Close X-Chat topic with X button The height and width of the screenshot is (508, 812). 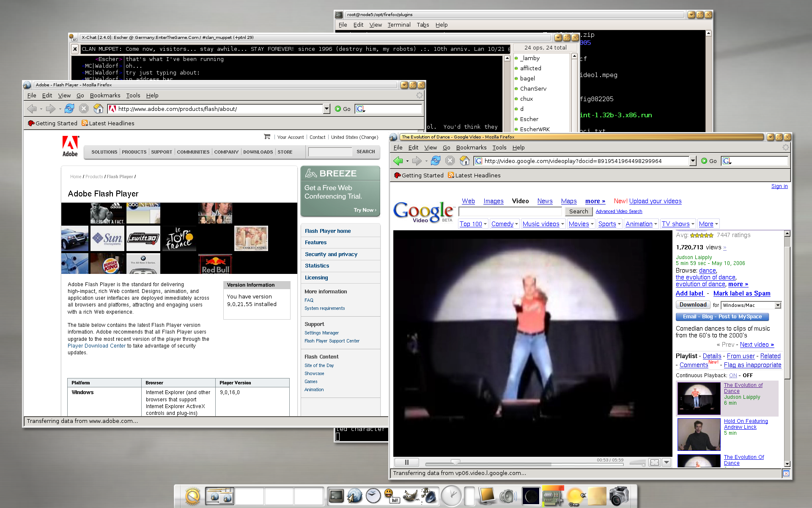(x=75, y=49)
